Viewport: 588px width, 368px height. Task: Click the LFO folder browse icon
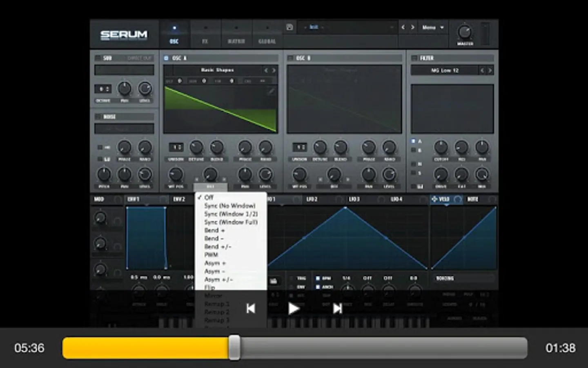[x=274, y=281]
